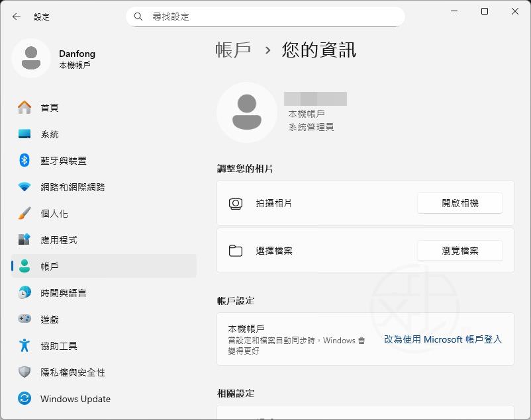Click the 系統 monitor icon

[24, 134]
